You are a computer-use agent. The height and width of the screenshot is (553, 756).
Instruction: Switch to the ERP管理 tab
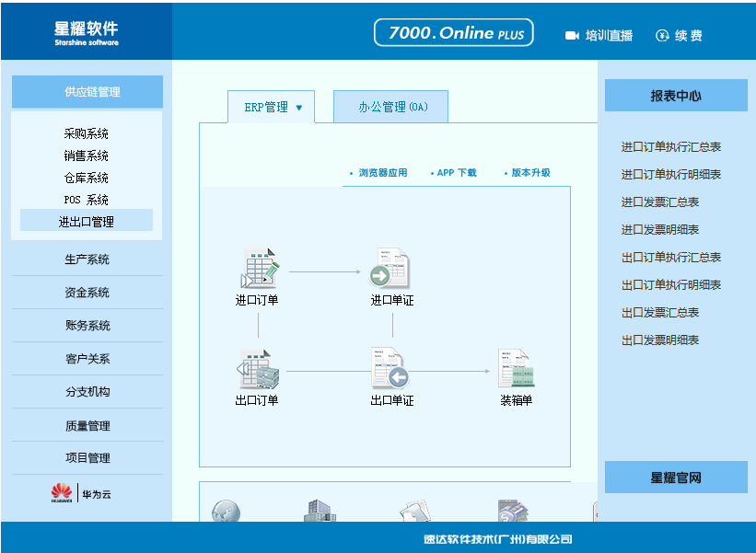point(272,107)
